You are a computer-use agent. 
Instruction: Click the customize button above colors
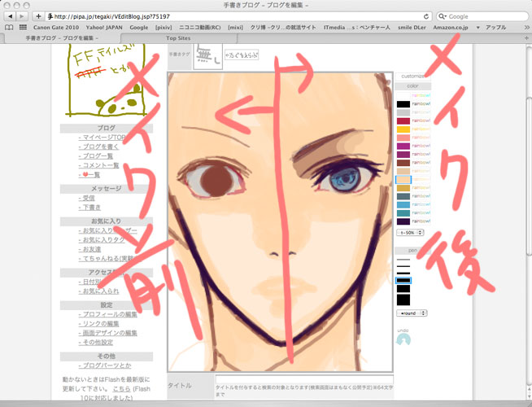[x=412, y=76]
